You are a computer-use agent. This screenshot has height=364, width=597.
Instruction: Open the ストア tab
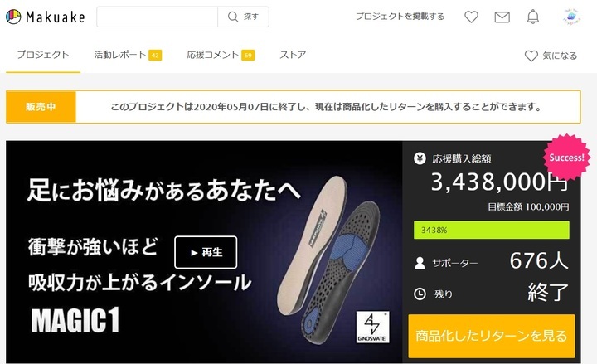point(293,55)
